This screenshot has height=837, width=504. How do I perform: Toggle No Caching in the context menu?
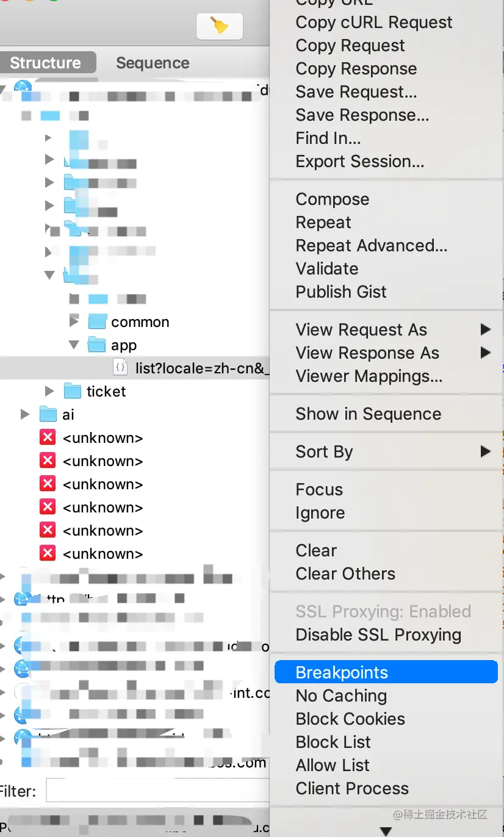pos(341,695)
